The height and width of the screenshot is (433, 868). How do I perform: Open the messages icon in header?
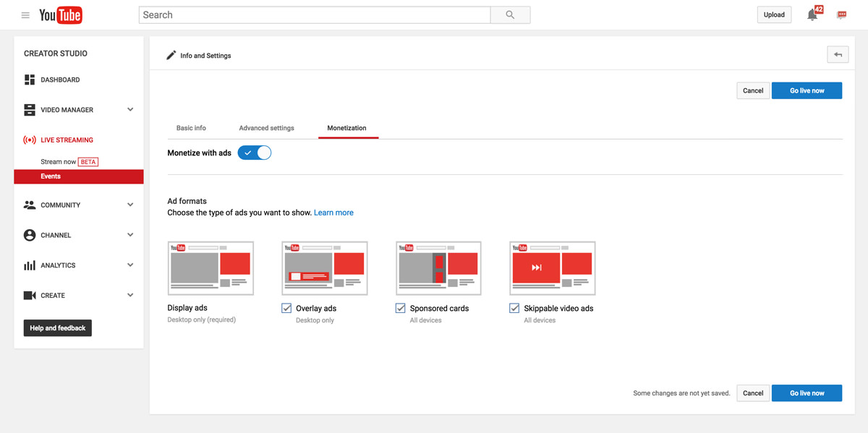(x=841, y=15)
